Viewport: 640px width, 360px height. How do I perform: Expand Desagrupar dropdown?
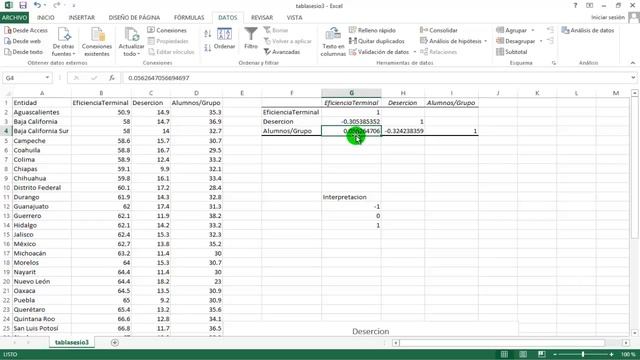tap(541, 41)
